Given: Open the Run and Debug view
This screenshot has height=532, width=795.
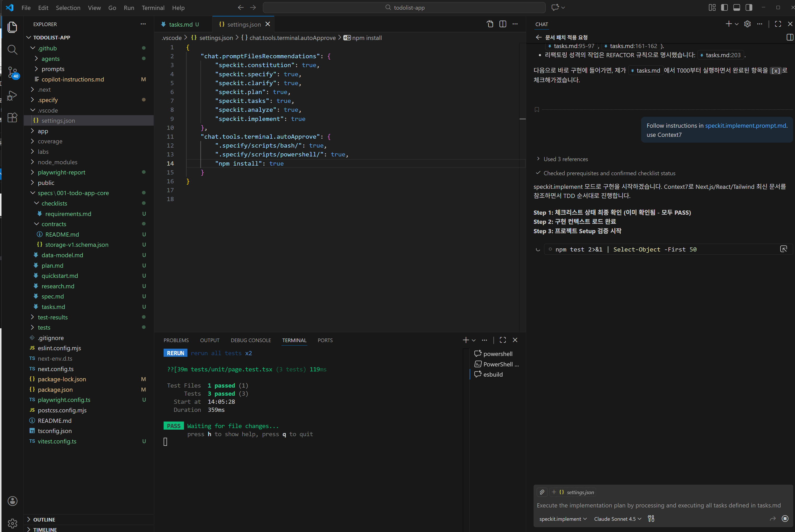Looking at the screenshot, I should pyautogui.click(x=13, y=95).
